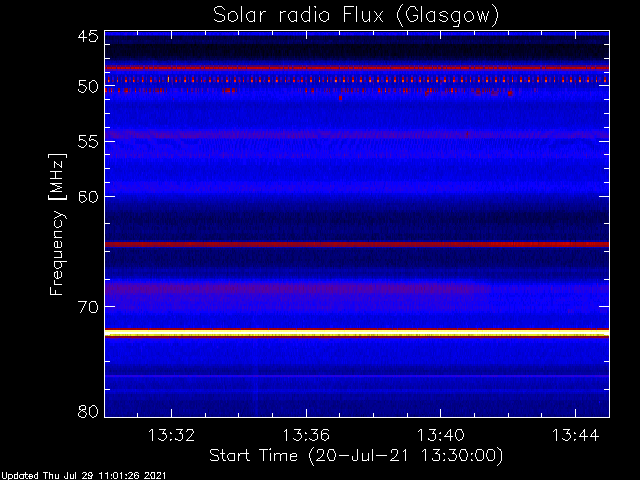
Task: Click the 13:44 time tick label
Action: [576, 435]
